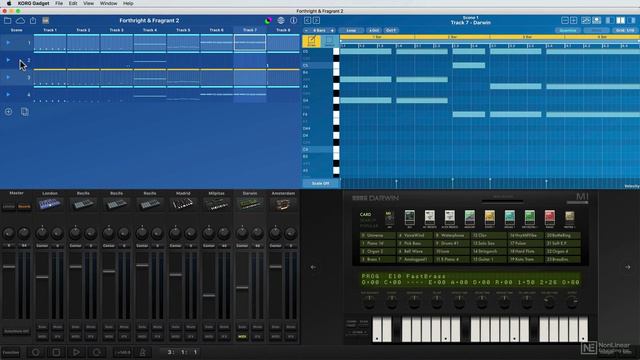Decrease bar count with minus button

tap(306, 31)
